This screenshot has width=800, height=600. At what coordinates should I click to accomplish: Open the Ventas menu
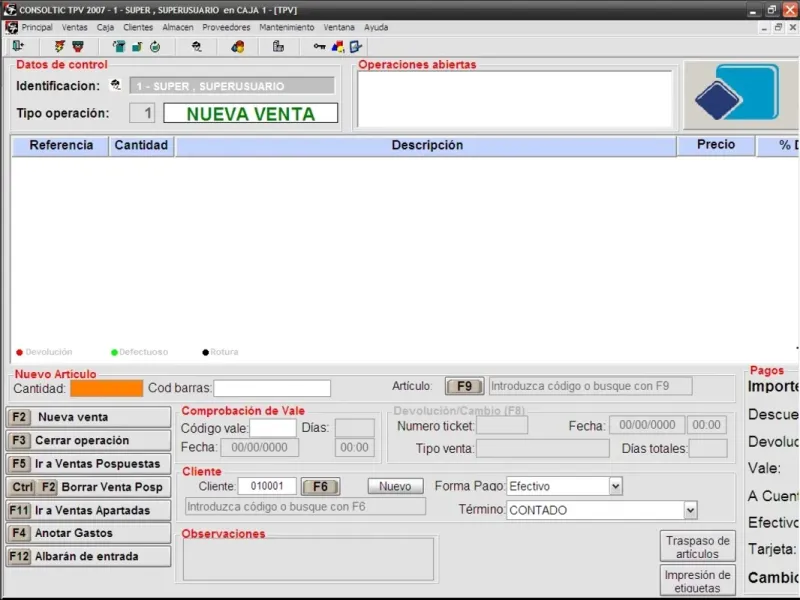(x=74, y=28)
